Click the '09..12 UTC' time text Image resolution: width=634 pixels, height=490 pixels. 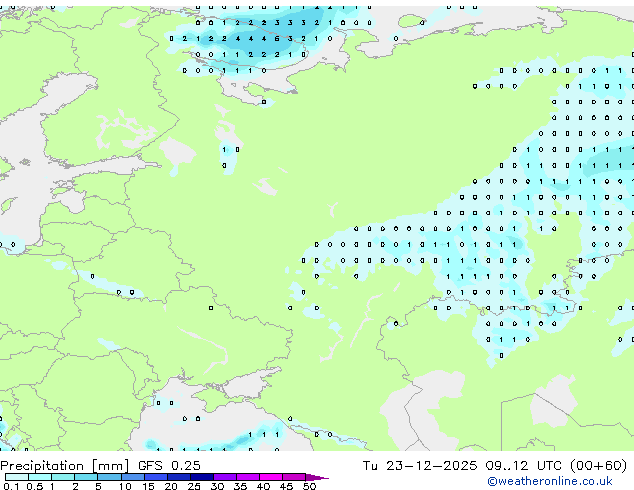point(523,466)
